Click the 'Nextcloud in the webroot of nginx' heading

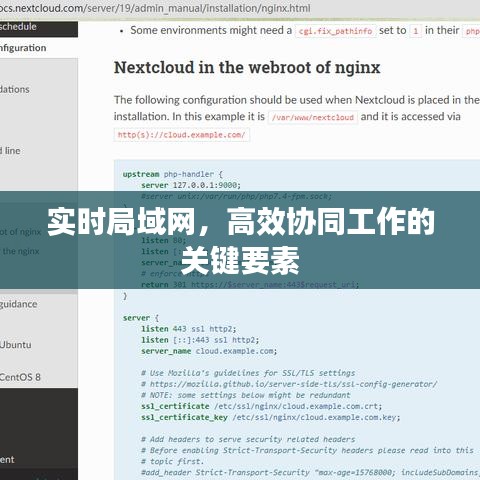[x=247, y=68]
